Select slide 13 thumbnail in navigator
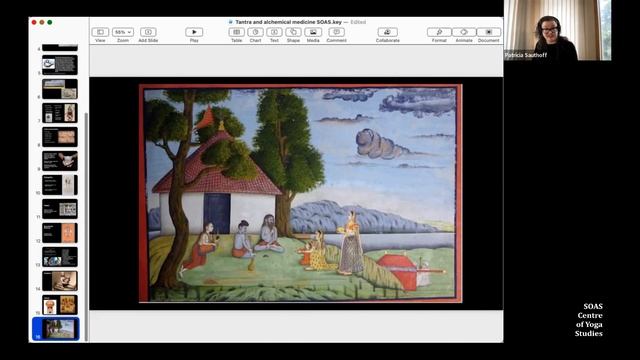The height and width of the screenshot is (360, 640). 60,257
